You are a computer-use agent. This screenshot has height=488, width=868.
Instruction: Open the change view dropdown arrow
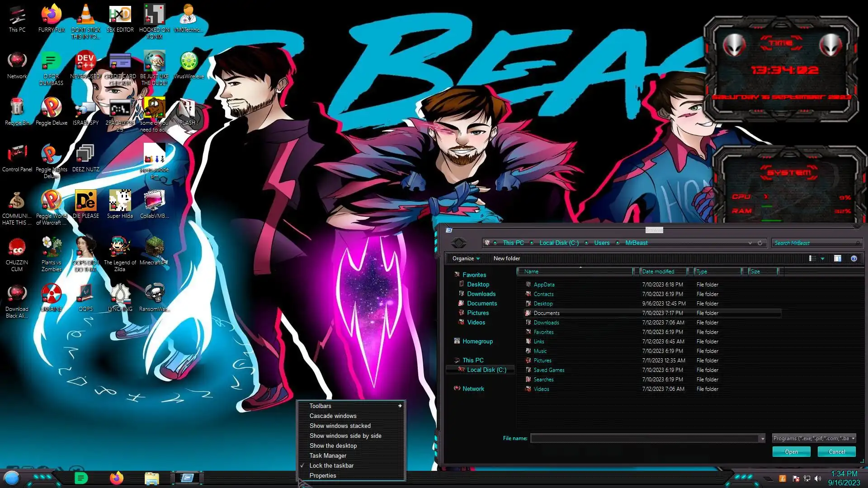tap(822, 258)
